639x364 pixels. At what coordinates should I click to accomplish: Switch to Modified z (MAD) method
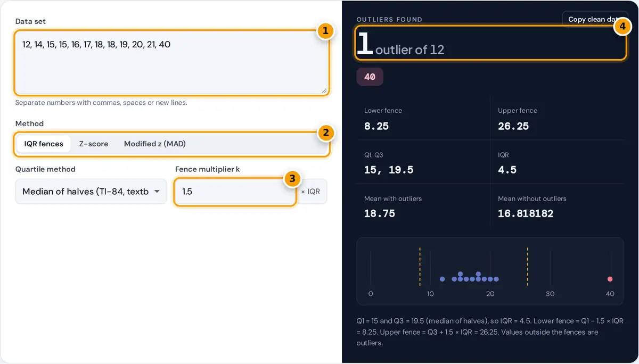coord(155,144)
